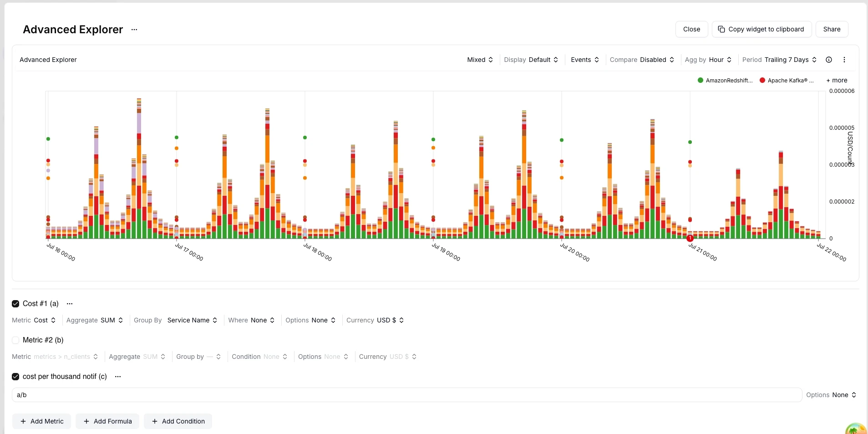The width and height of the screenshot is (868, 434).
Task: Open the Group by dropdown for Metric #2
Action: 198,357
